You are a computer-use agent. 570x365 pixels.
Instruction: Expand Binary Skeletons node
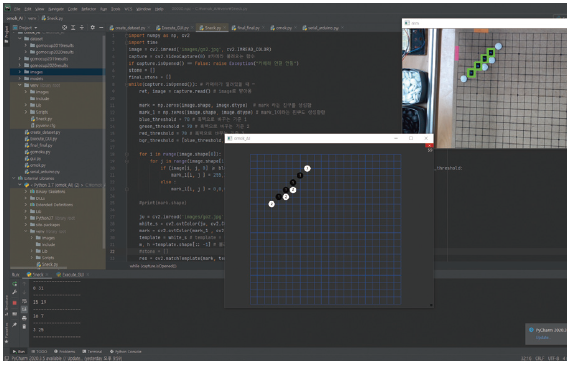click(26, 192)
